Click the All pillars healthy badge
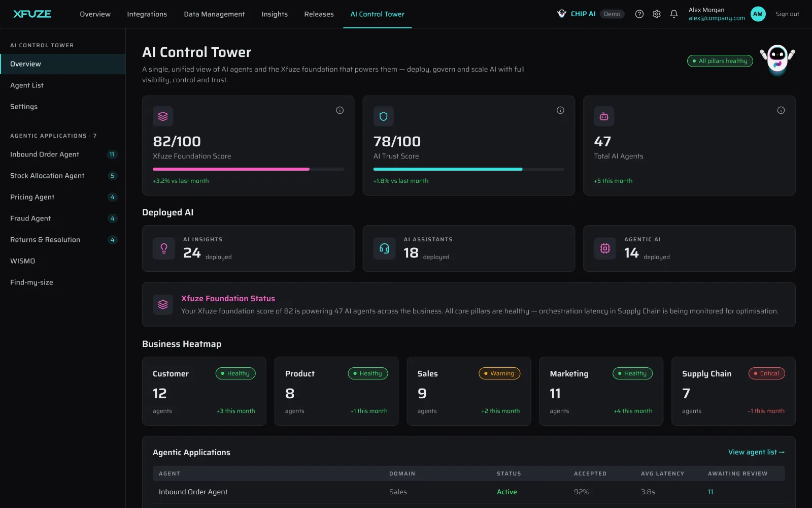This screenshot has width=812, height=508. [720, 61]
